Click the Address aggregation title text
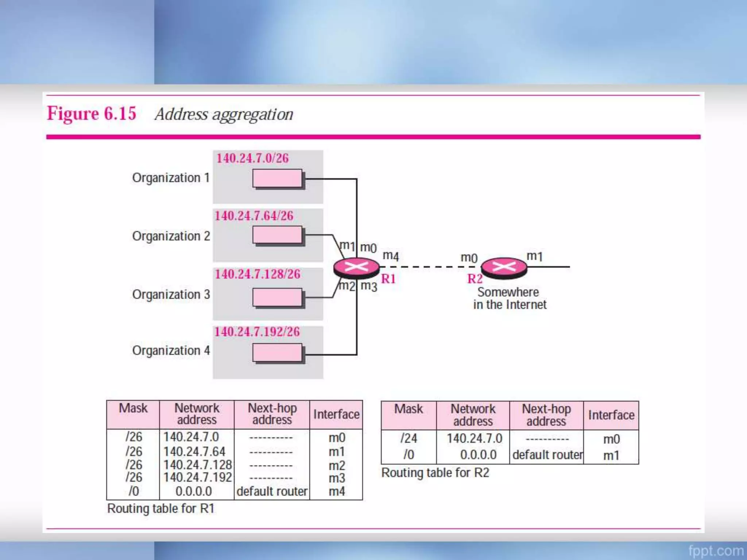Viewport: 747px width, 560px height. 224,114
